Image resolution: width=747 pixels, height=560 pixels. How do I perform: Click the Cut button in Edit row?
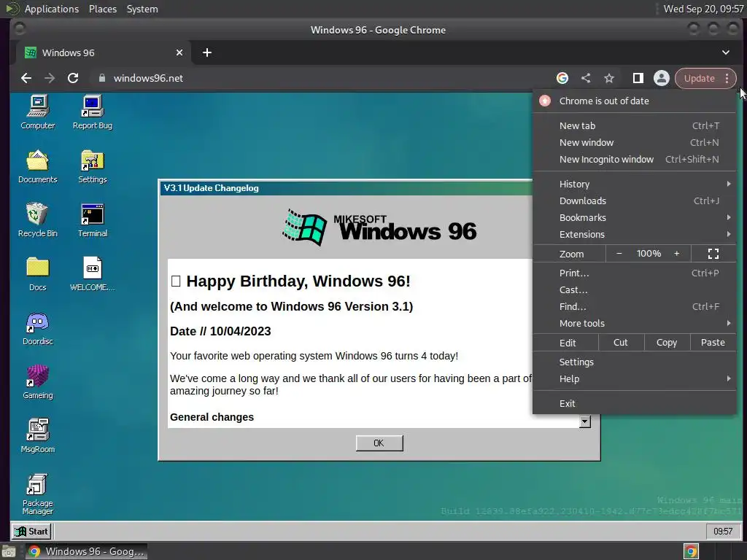coord(621,343)
